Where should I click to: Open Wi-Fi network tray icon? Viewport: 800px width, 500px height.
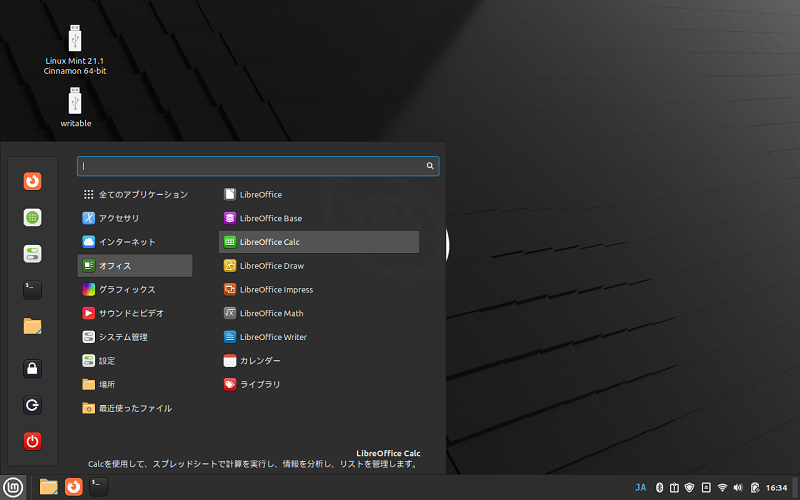pyautogui.click(x=722, y=488)
